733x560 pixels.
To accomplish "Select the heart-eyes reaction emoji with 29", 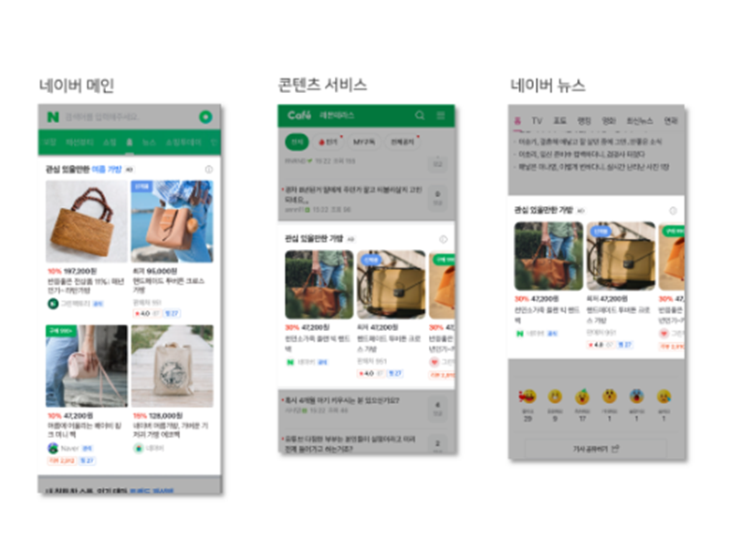I will [x=528, y=397].
